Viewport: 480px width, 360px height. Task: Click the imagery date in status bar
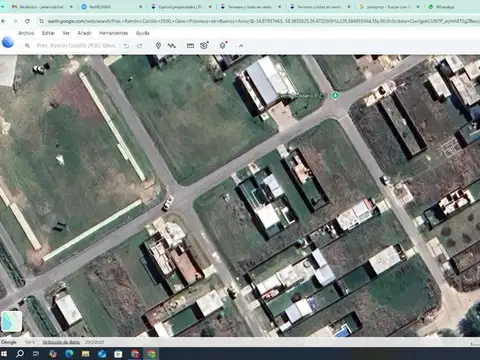[x=94, y=342]
